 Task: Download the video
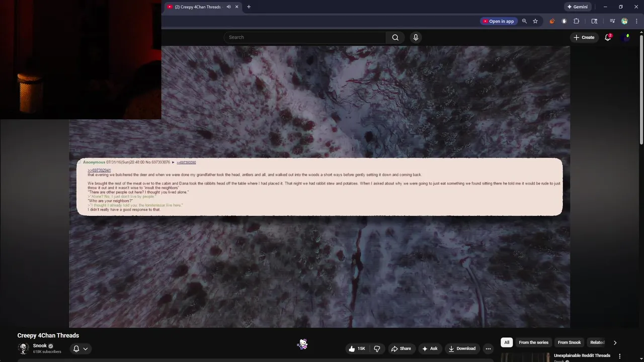pos(462,348)
